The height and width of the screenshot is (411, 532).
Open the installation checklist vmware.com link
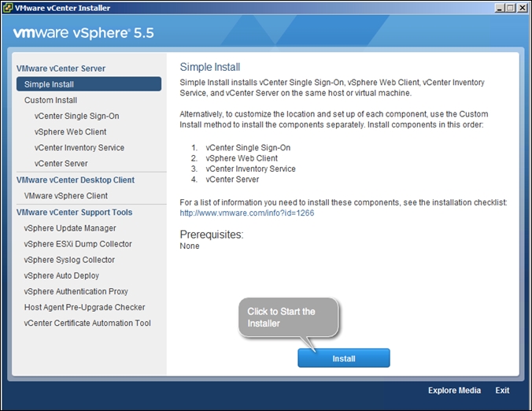click(x=247, y=213)
